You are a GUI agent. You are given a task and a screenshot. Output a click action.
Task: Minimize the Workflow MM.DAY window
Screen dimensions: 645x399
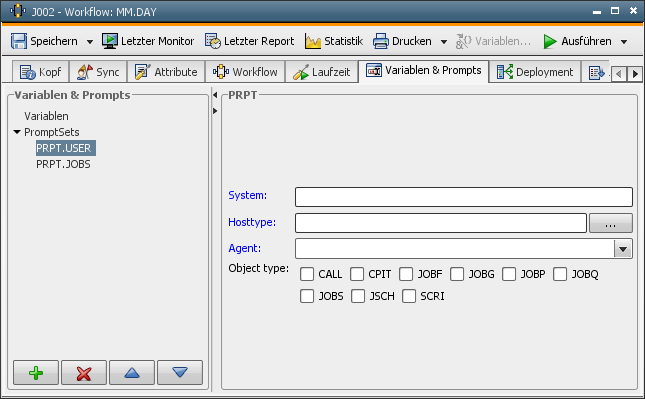pos(597,12)
